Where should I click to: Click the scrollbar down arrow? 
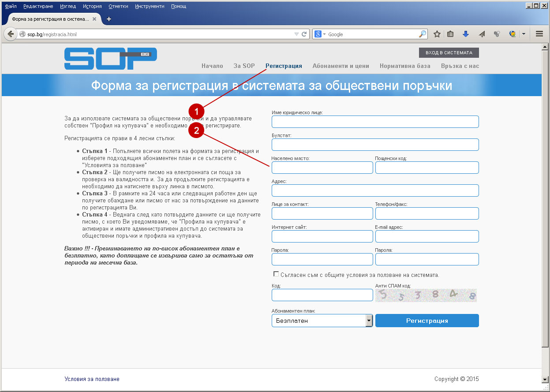click(546, 380)
